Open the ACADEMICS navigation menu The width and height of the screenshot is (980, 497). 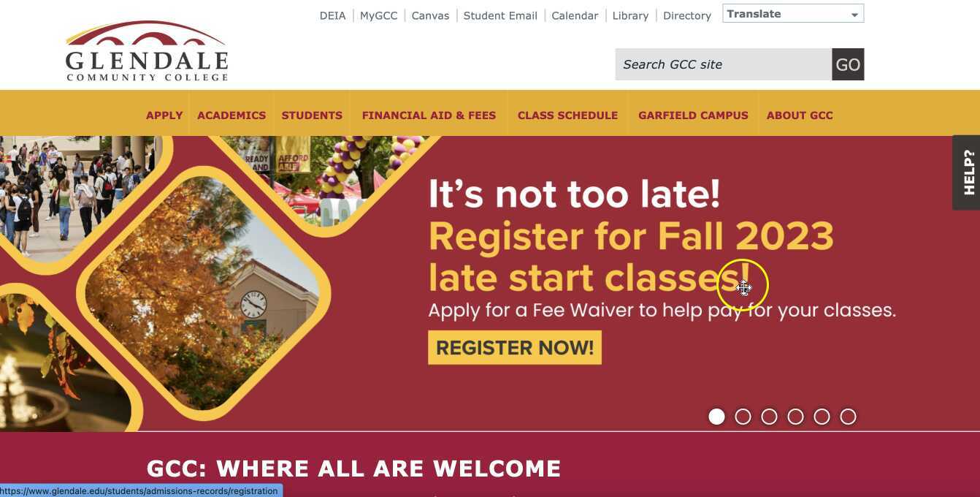[231, 115]
